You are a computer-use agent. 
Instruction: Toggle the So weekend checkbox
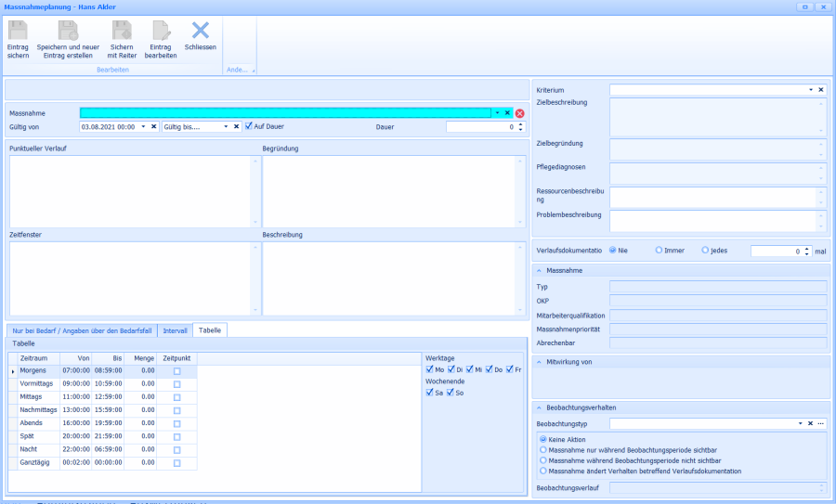click(x=450, y=392)
